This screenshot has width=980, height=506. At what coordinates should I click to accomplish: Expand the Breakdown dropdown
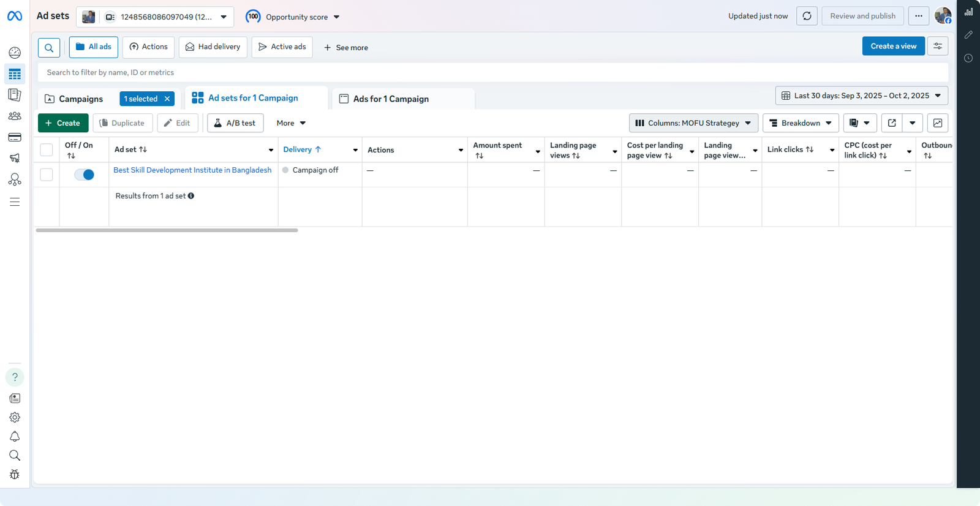[x=801, y=123]
